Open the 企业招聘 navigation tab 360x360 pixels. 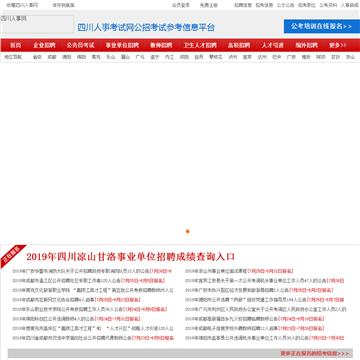pos(44,45)
